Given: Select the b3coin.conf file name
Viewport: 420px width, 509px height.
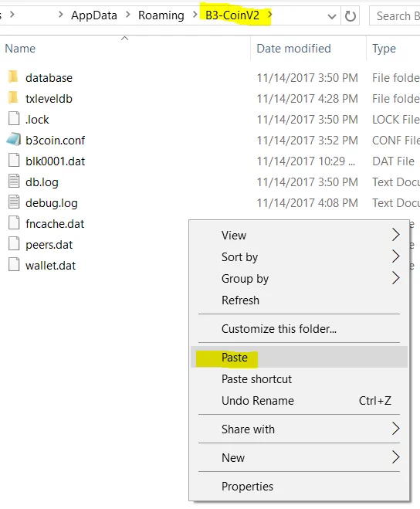Looking at the screenshot, I should 55,141.
